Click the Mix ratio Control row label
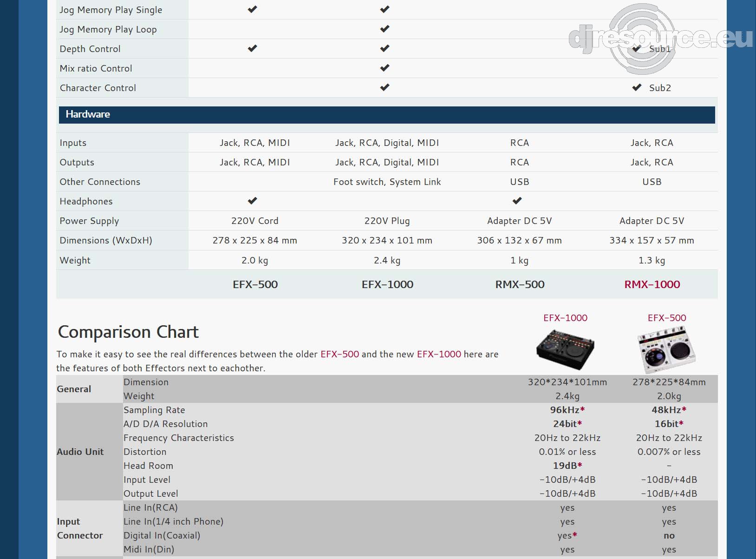756x559 pixels. pyautogui.click(x=96, y=68)
